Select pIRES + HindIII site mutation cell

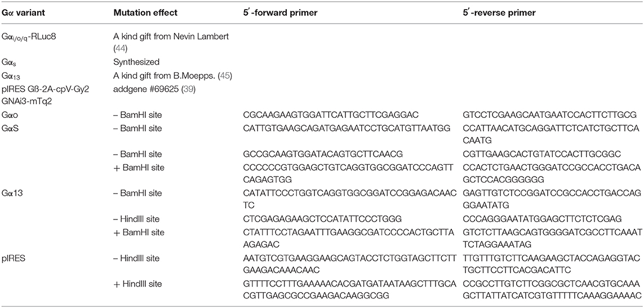click(137, 284)
